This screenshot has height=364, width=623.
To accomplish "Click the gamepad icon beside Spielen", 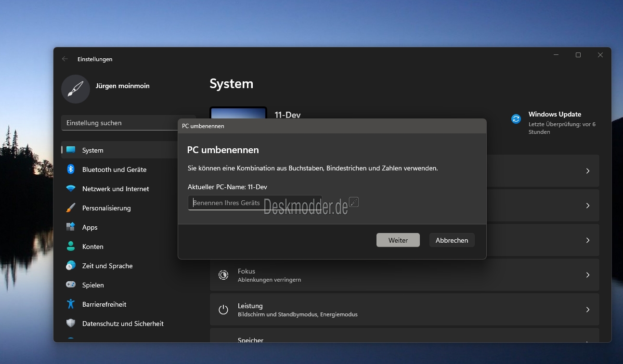I will click(71, 285).
